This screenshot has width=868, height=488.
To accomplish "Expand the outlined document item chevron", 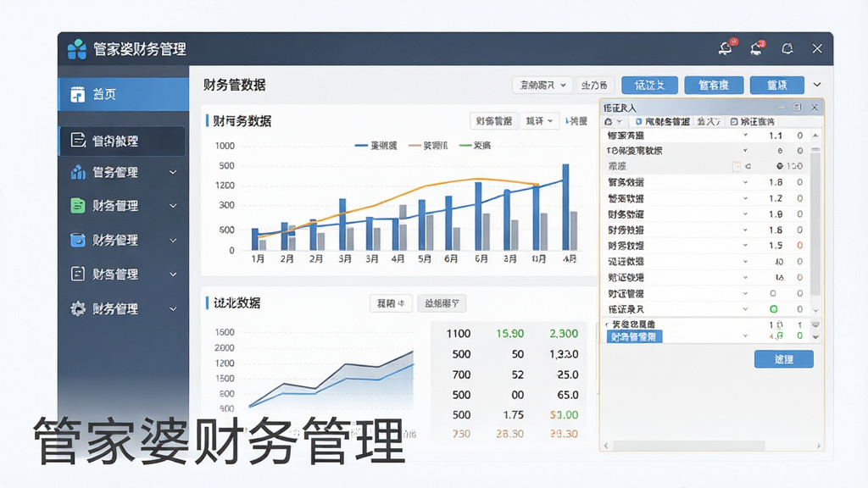I will point(173,274).
